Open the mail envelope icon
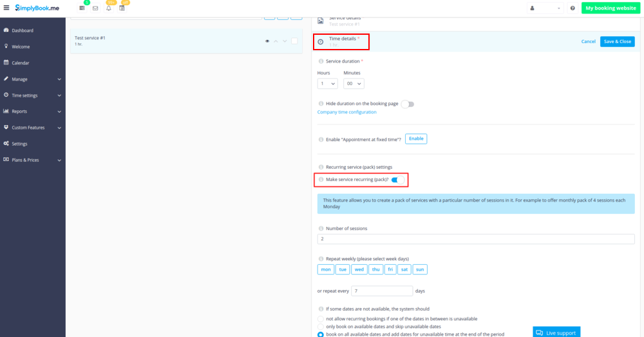644x337 pixels. point(95,8)
